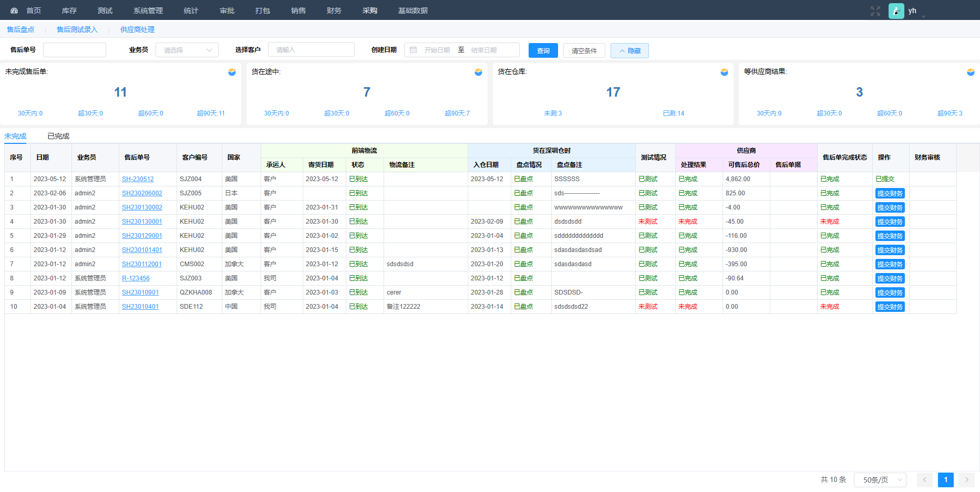This screenshot has width=980, height=492.
Task: Click 已测:14 under 货在仓库
Action: click(674, 113)
